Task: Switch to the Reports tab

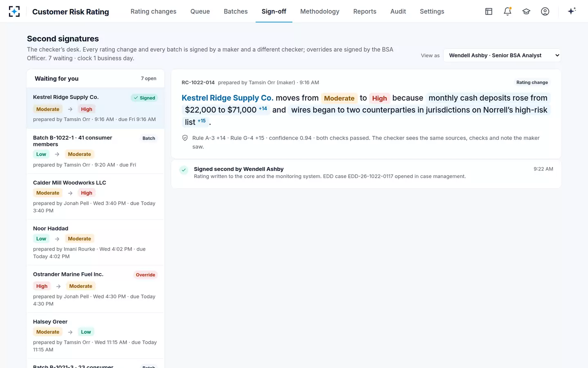Action: coord(365,11)
